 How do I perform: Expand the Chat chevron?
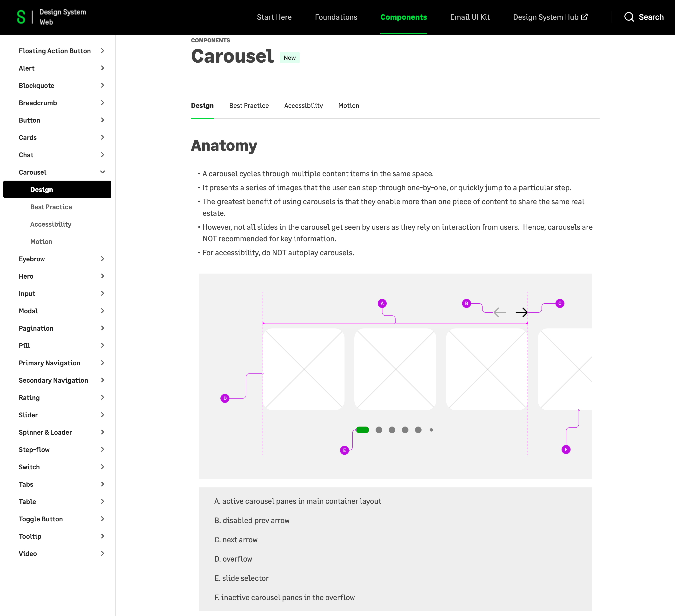102,155
